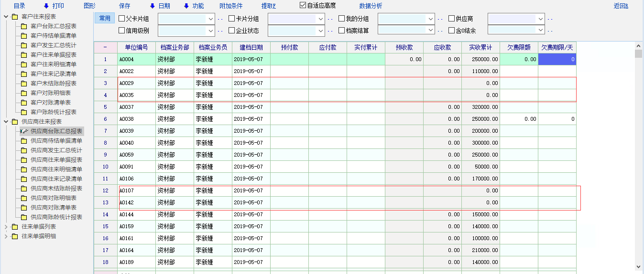Click the folder icon of 客户账龄统计报表
This screenshot has height=274, width=644.
click(x=23, y=112)
